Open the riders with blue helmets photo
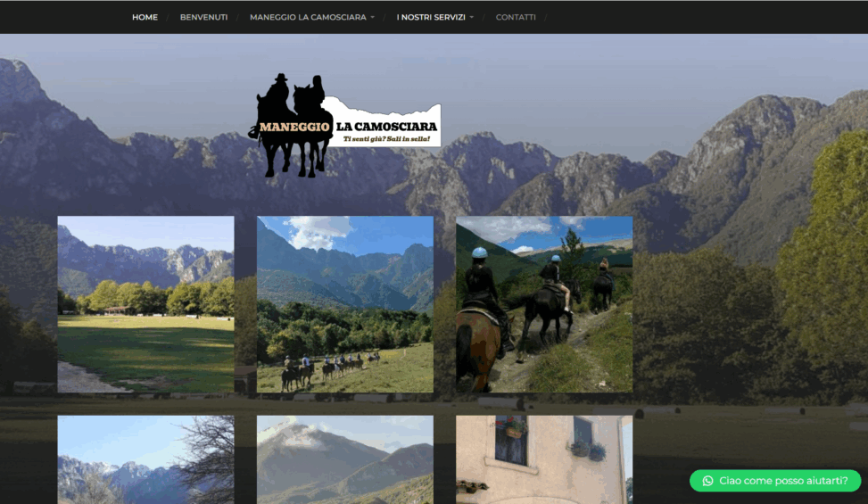 [544, 304]
